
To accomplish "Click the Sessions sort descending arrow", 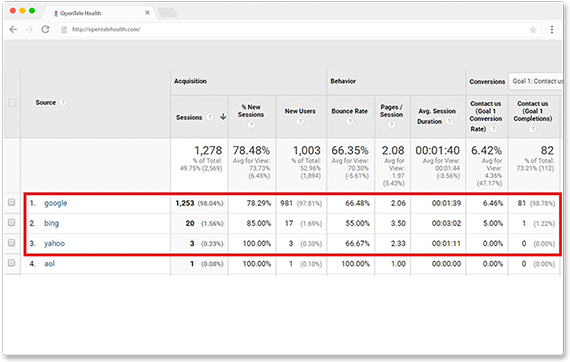I will 223,117.
